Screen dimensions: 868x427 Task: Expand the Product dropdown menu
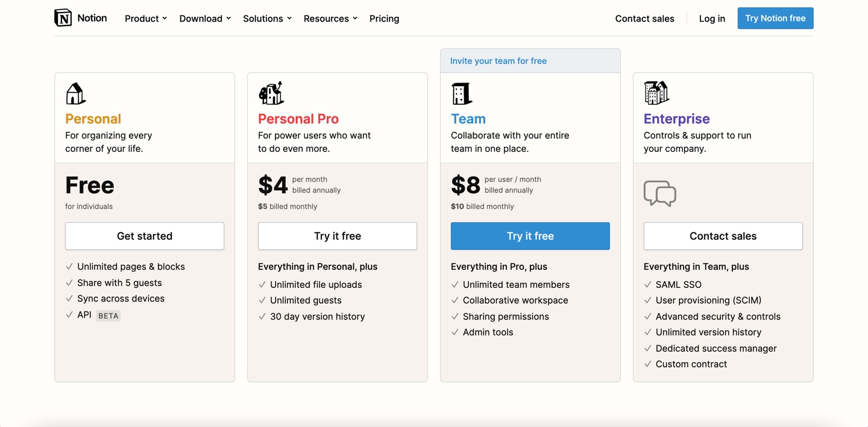[146, 19]
